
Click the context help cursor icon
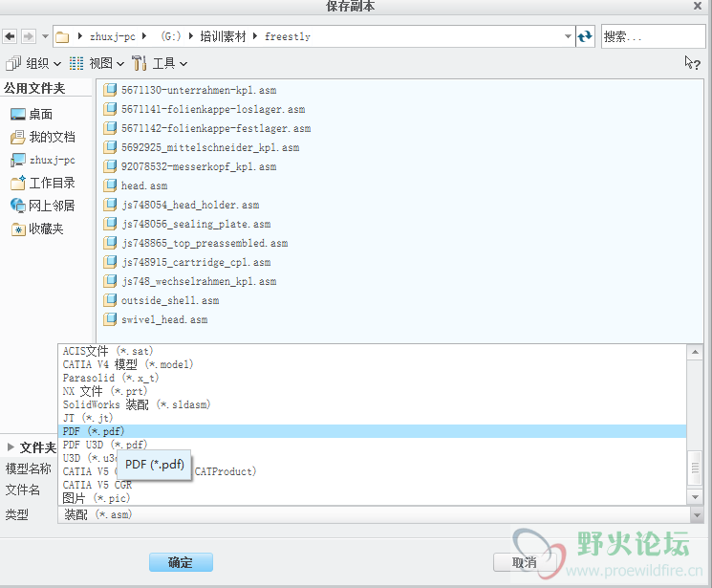coord(692,63)
